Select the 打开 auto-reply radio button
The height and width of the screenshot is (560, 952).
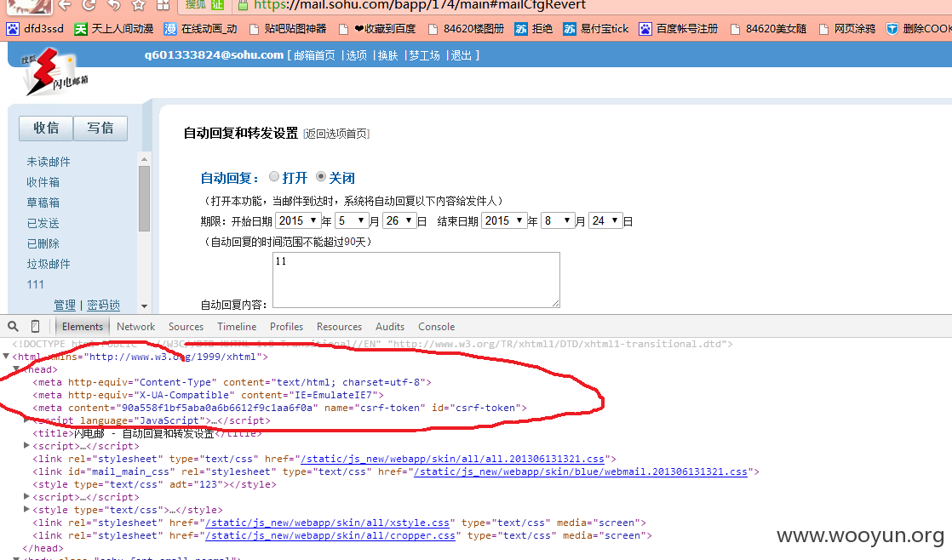tap(274, 176)
